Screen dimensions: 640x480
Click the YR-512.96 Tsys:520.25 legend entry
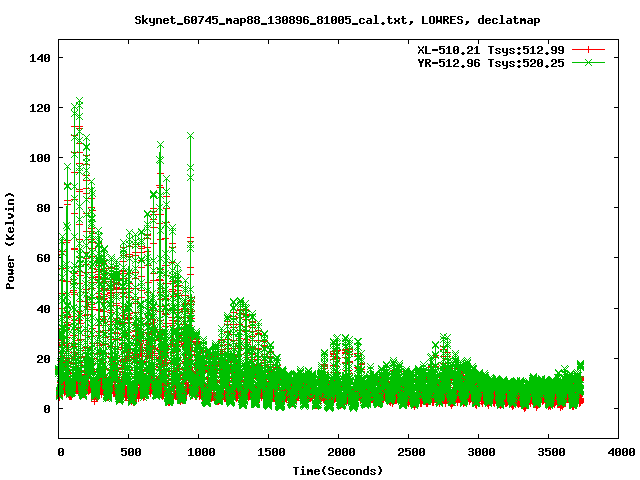click(491, 63)
